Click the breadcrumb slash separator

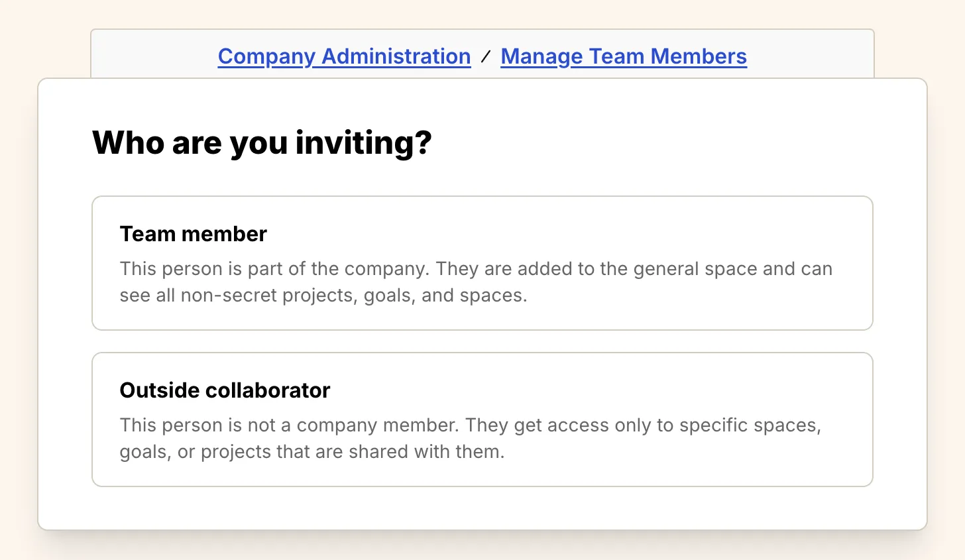[486, 56]
